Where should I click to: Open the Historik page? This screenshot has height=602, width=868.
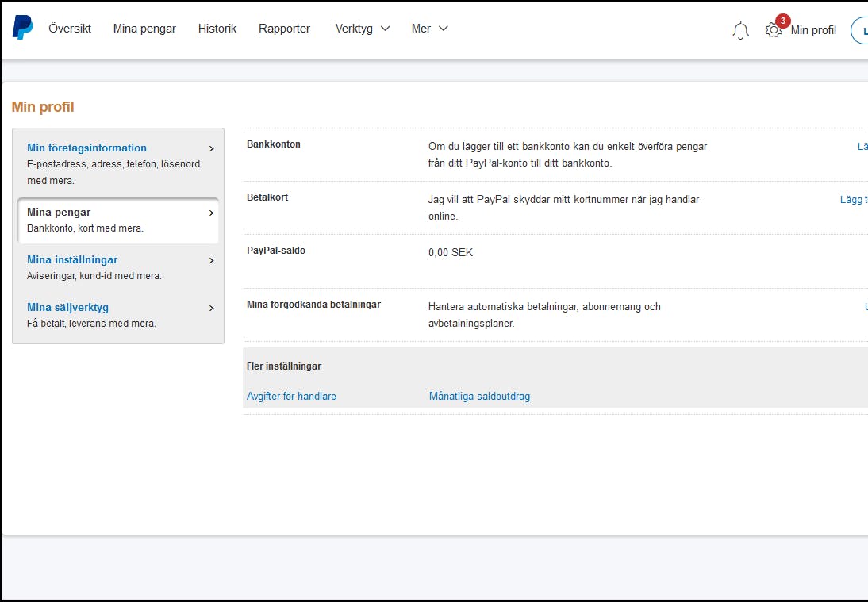(217, 29)
